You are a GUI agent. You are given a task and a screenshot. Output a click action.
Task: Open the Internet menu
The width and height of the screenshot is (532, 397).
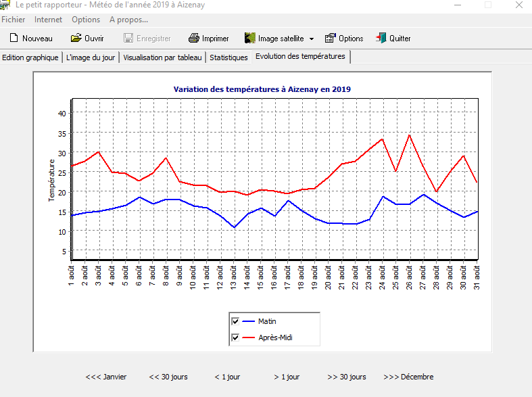tap(48, 20)
